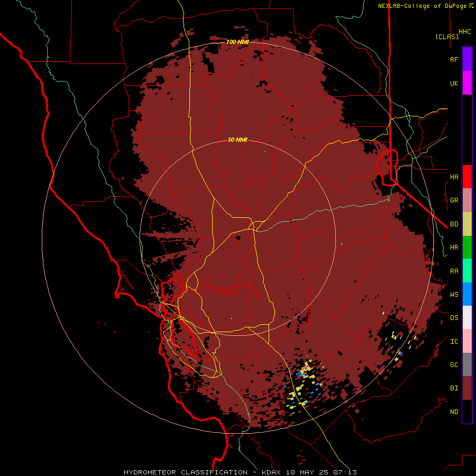Click the "[CLAS]" units label
476x476 pixels.
click(x=447, y=36)
